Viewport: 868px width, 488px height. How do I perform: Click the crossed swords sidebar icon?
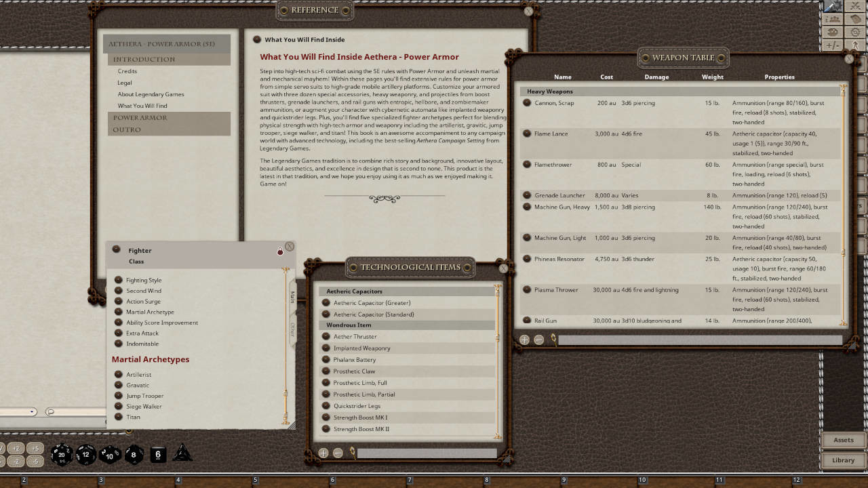(854, 6)
